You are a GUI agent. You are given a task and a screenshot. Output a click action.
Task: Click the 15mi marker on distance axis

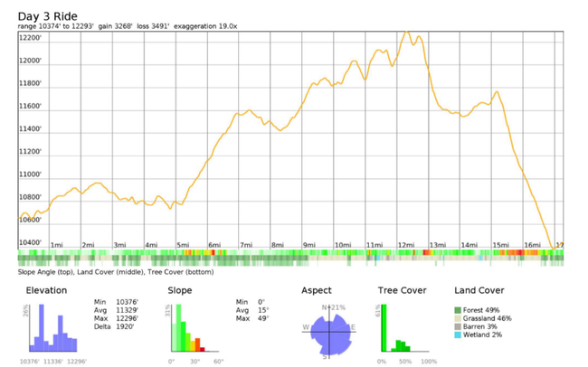500,245
